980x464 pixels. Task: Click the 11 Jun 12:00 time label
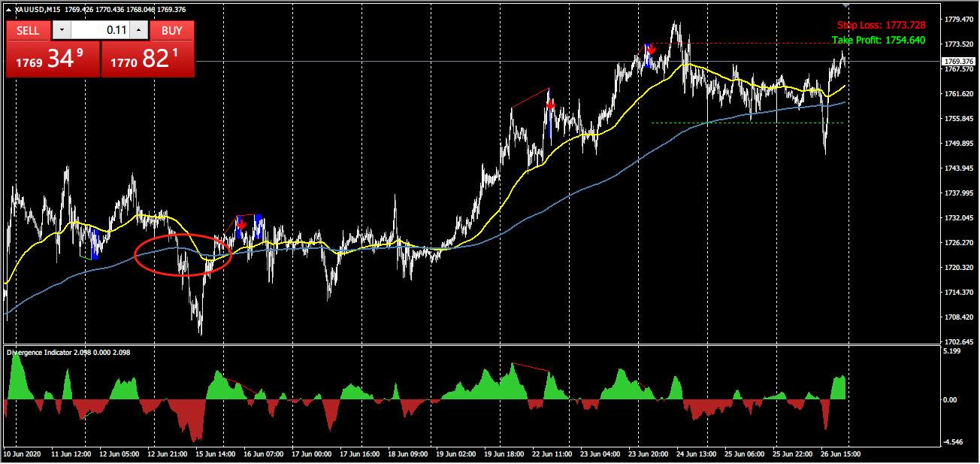pyautogui.click(x=71, y=455)
